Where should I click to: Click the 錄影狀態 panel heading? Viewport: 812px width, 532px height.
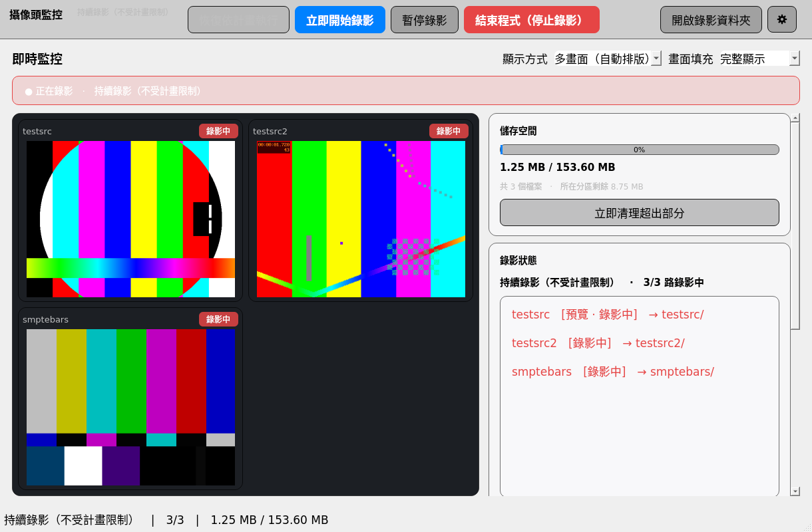point(518,261)
